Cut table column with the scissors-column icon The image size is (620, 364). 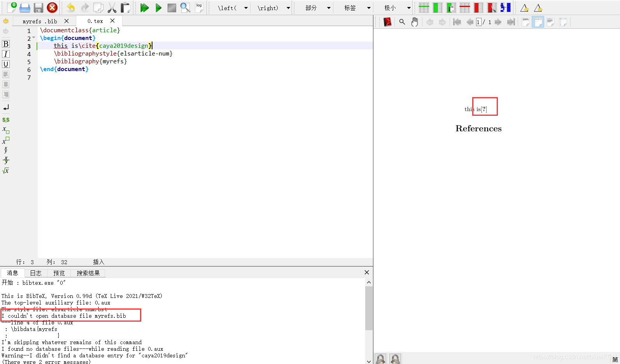[492, 7]
